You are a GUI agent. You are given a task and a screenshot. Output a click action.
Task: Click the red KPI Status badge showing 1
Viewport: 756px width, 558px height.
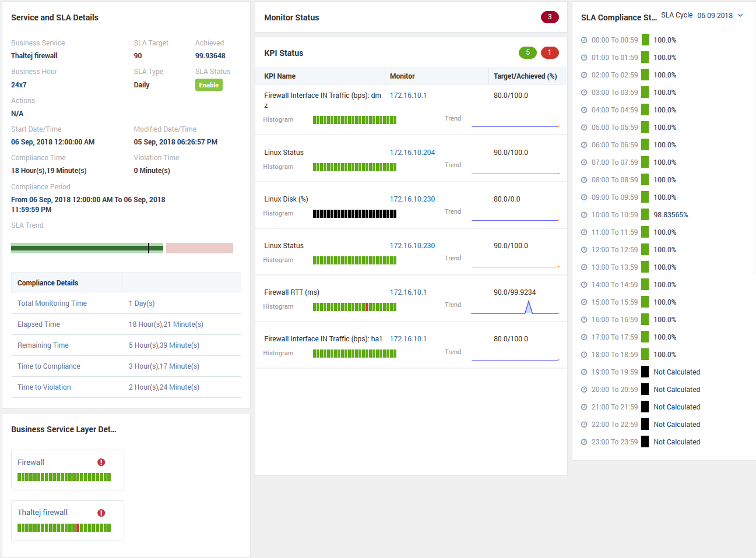pos(550,52)
